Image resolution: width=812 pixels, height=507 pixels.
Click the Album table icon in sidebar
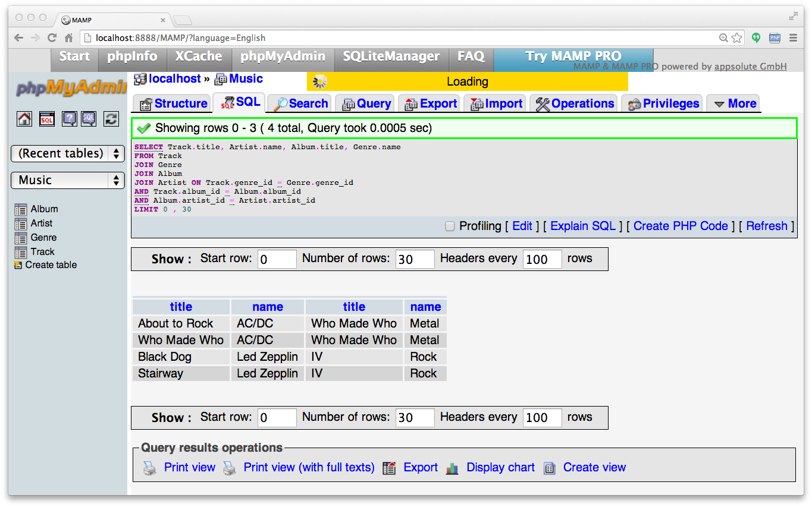pyautogui.click(x=21, y=209)
